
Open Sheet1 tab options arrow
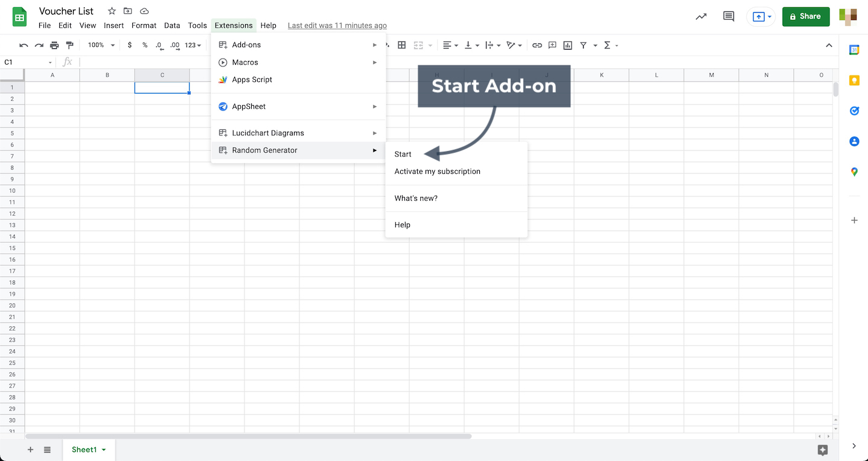point(104,450)
